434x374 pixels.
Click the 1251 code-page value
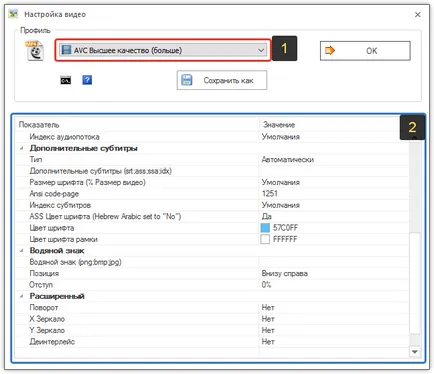click(x=270, y=194)
